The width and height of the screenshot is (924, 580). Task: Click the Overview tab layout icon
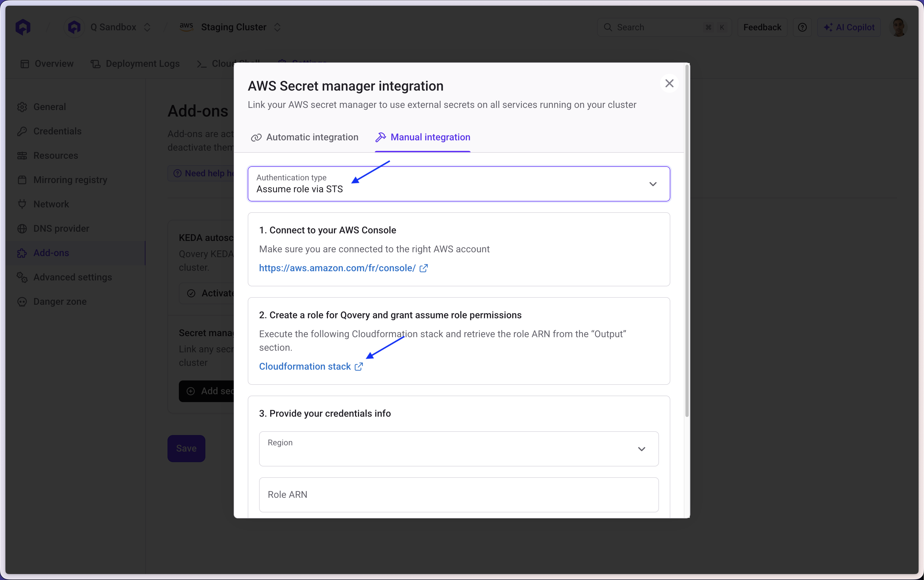point(25,64)
